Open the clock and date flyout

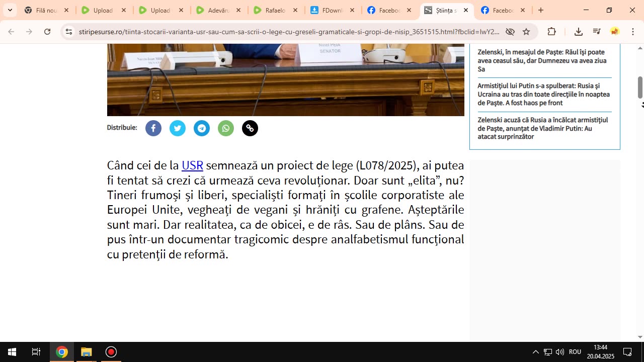pyautogui.click(x=600, y=352)
